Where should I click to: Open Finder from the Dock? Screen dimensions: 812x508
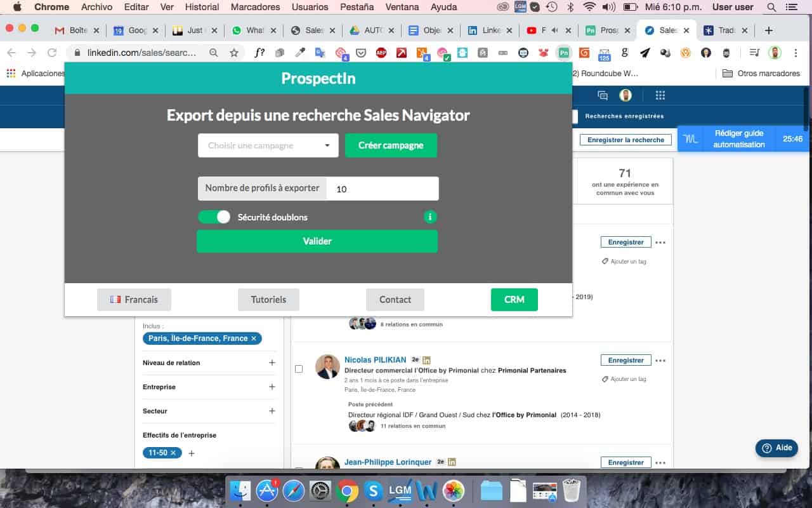[240, 490]
